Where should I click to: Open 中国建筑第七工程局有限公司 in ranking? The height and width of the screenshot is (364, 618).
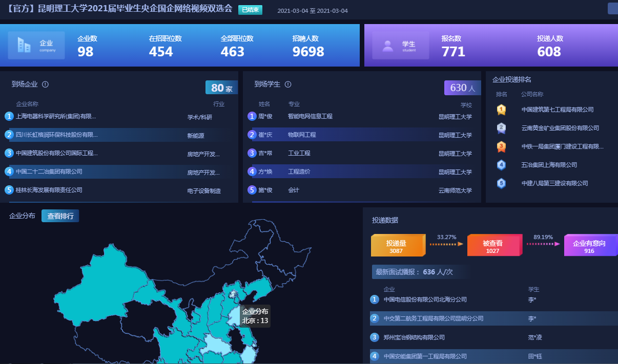point(557,110)
